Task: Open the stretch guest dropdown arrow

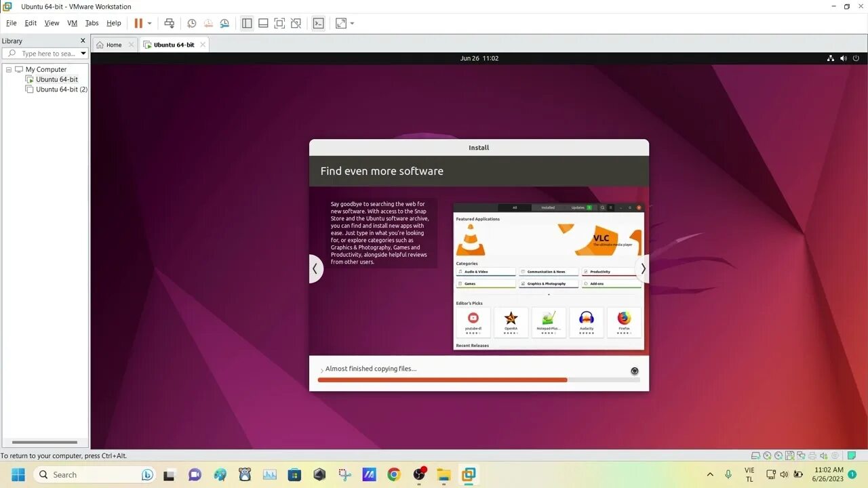Action: pyautogui.click(x=352, y=23)
